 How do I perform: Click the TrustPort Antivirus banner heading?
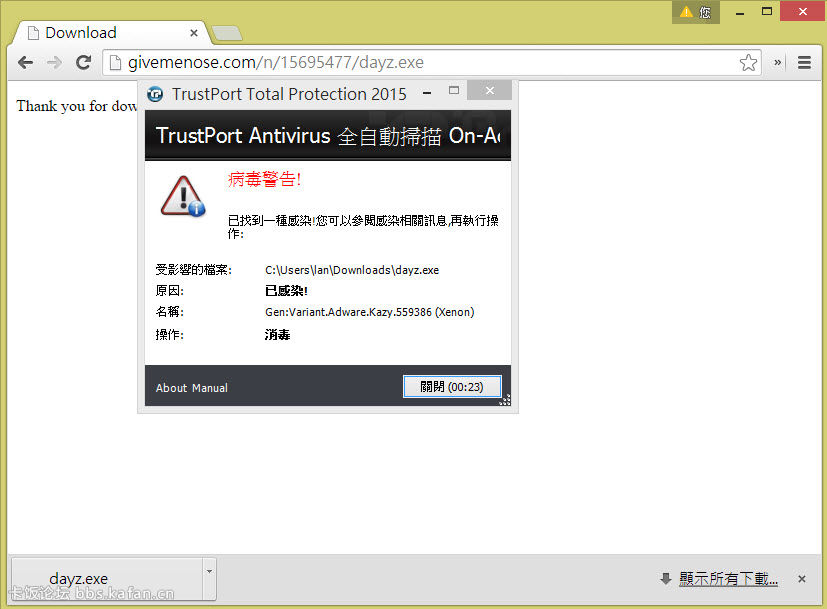[x=328, y=136]
